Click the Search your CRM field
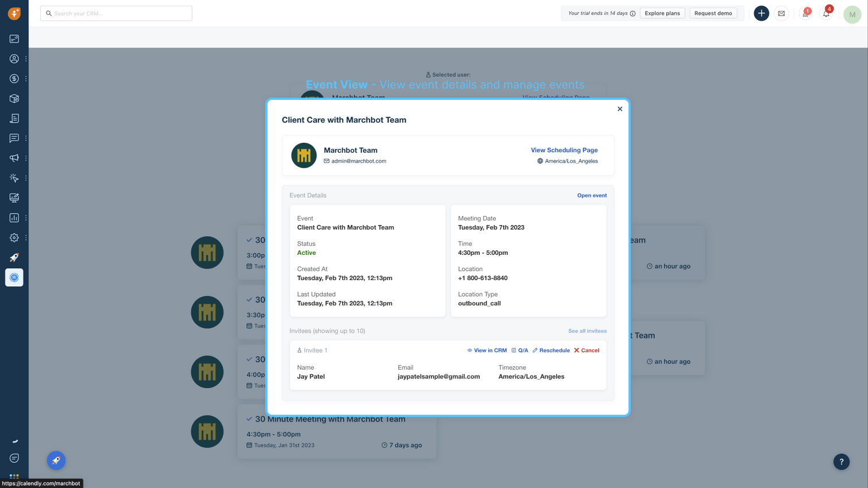868x488 pixels. tap(115, 13)
